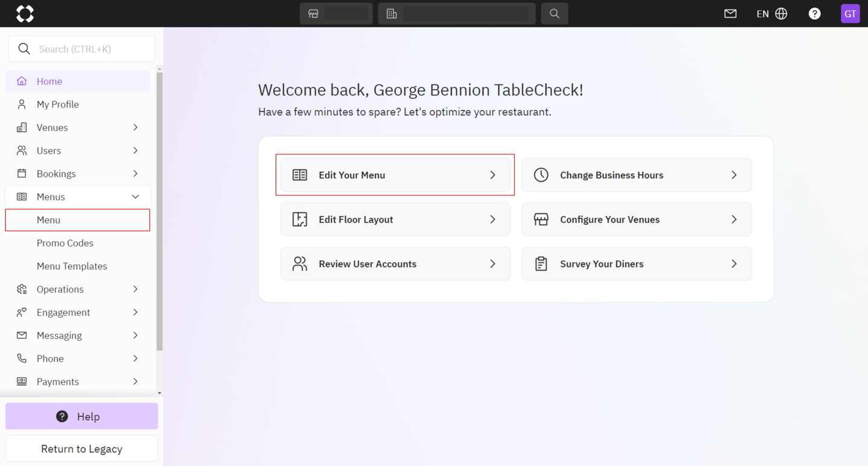Click the Engagement heart-person icon
Image resolution: width=868 pixels, height=466 pixels.
(x=22, y=312)
